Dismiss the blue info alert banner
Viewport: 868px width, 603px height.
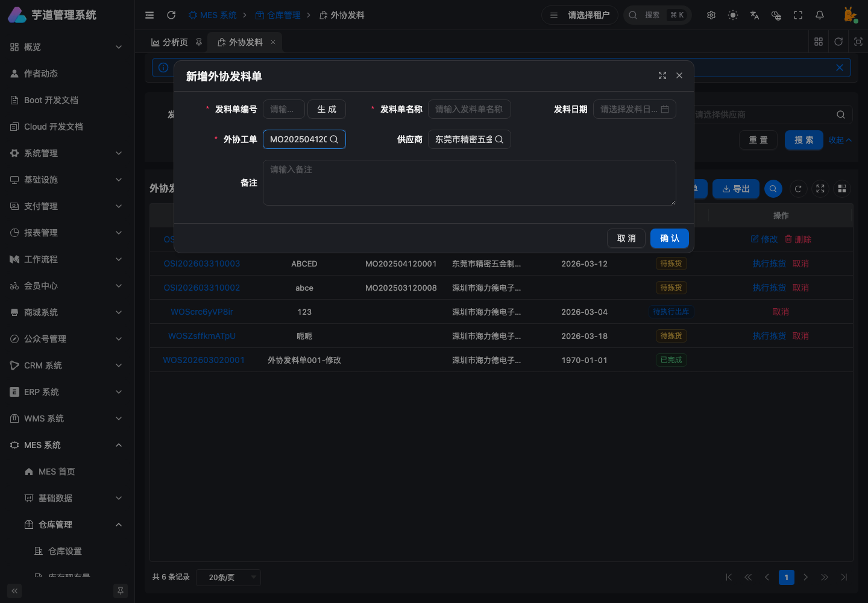pyautogui.click(x=840, y=68)
